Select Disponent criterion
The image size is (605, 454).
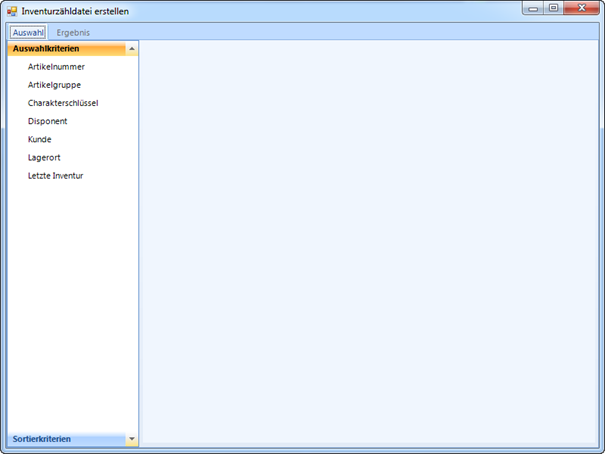[47, 121]
